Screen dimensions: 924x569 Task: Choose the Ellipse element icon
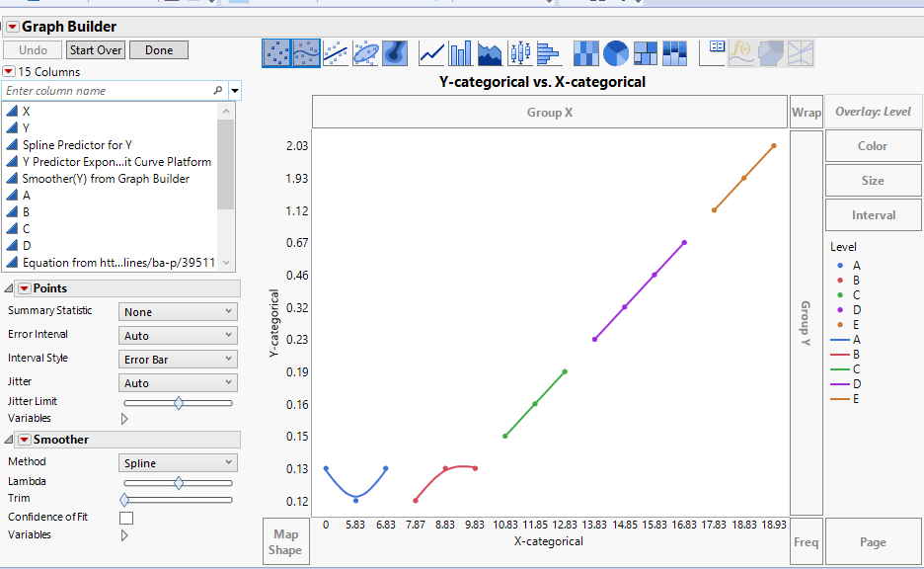tap(365, 53)
